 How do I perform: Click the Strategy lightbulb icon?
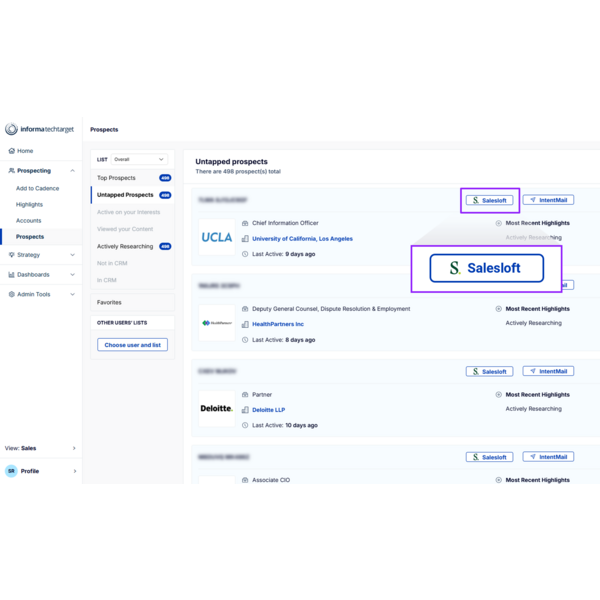(x=11, y=255)
